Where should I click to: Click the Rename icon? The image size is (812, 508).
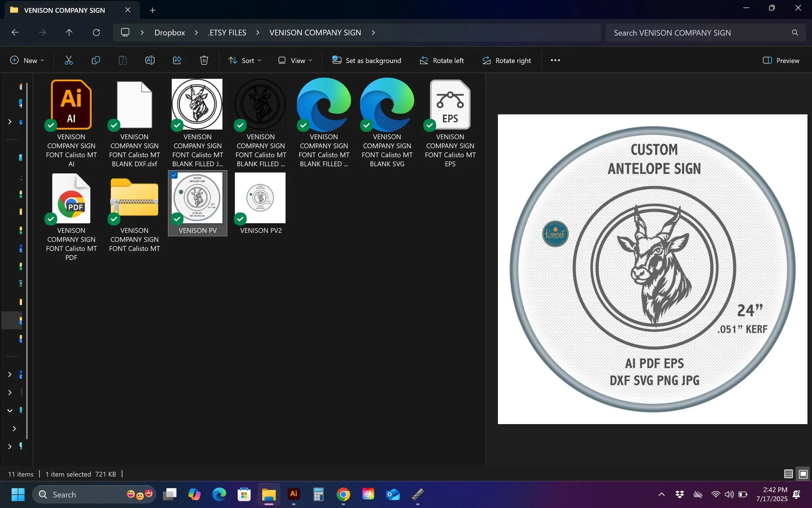(150, 60)
